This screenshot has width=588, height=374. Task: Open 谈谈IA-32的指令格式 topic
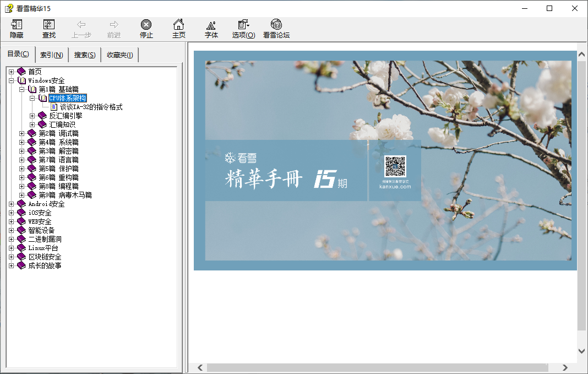click(91, 107)
